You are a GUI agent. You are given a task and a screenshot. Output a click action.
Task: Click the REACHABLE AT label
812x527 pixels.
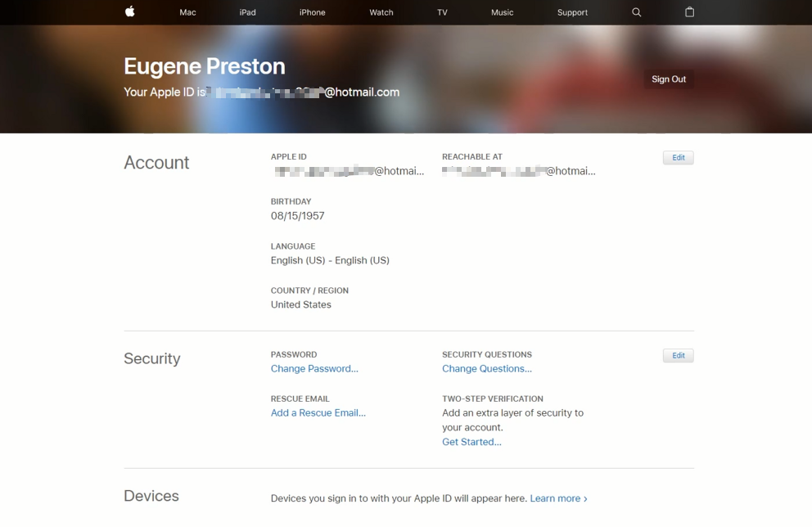click(472, 157)
